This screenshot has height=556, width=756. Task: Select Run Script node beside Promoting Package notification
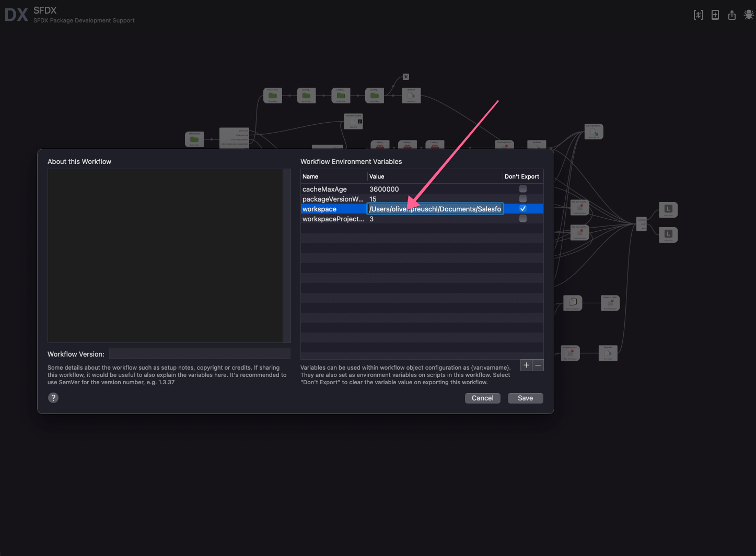click(x=608, y=353)
